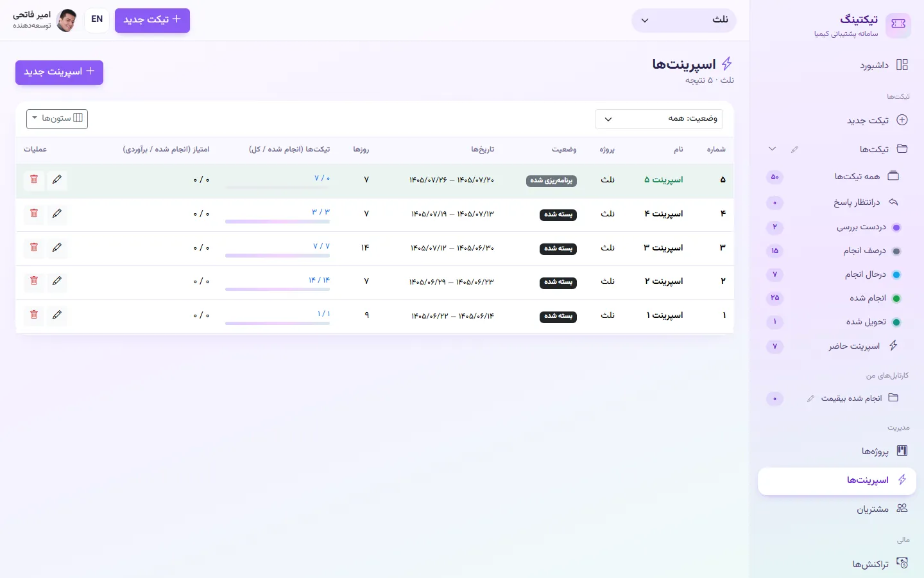Switch language with the EN toggle
This screenshot has height=578, width=924.
pos(97,19)
